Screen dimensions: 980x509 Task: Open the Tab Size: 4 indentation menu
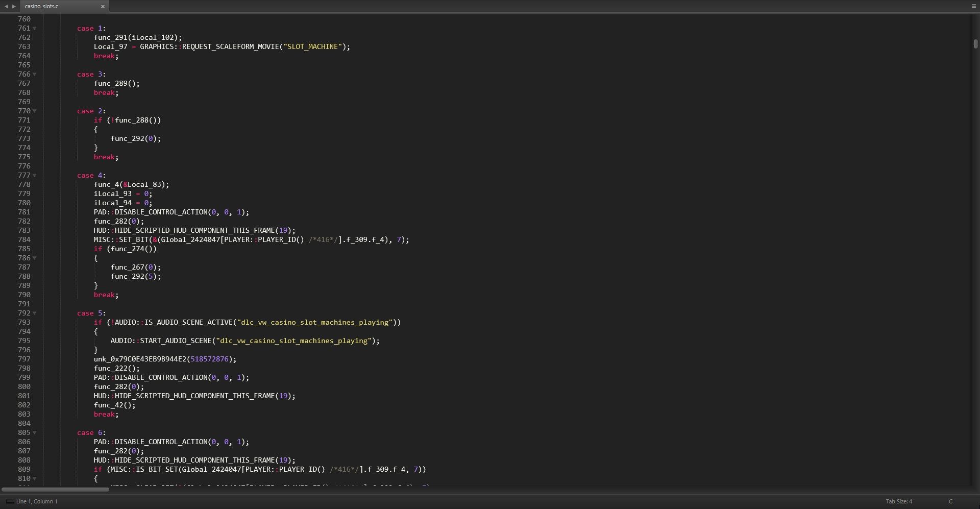(x=899, y=501)
